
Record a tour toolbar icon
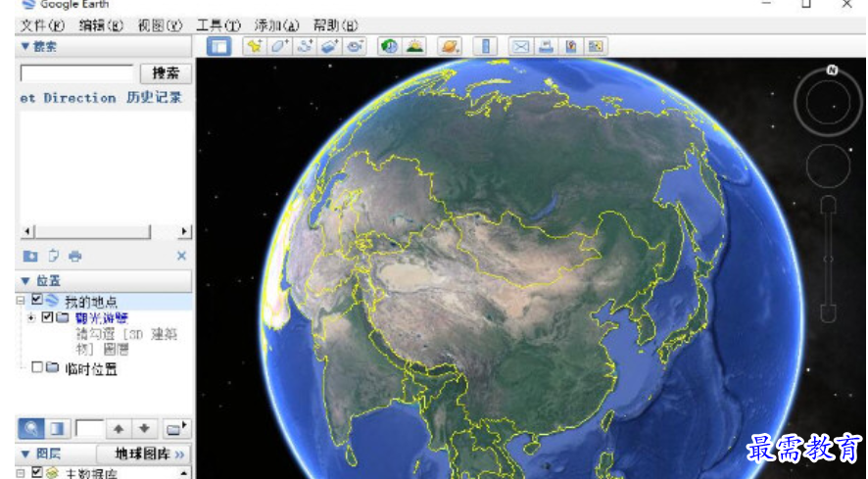(355, 46)
